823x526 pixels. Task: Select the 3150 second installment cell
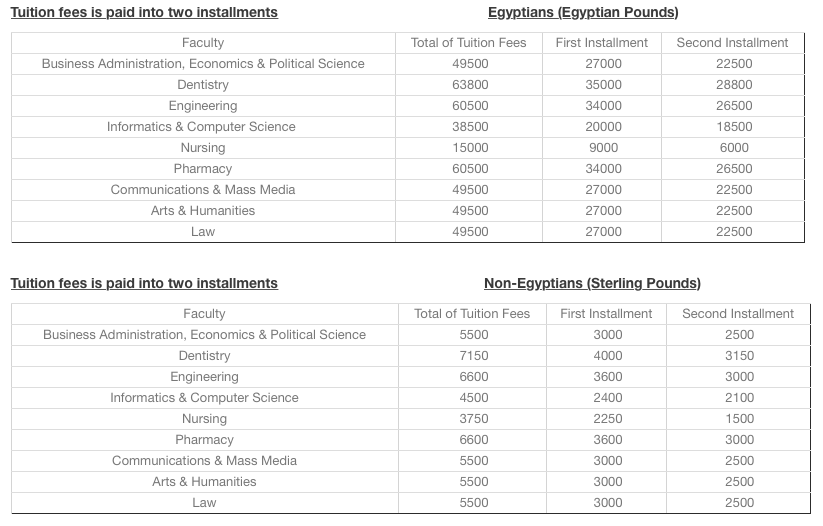[x=739, y=356]
